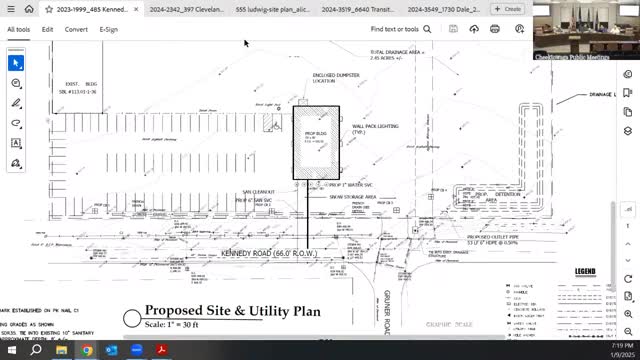
Task: Go to next page with down chevron
Action: click(628, 260)
